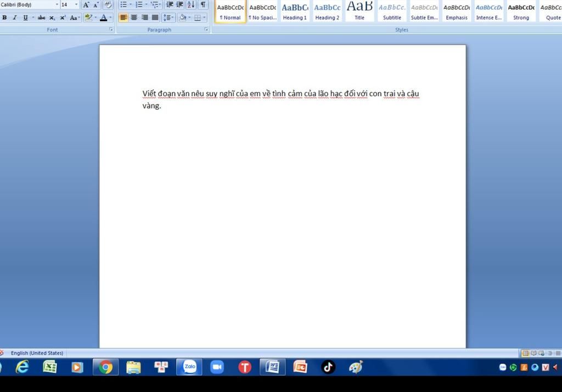Image resolution: width=562 pixels, height=392 pixels.
Task: Click English (United States) language in status bar
Action: click(37, 353)
